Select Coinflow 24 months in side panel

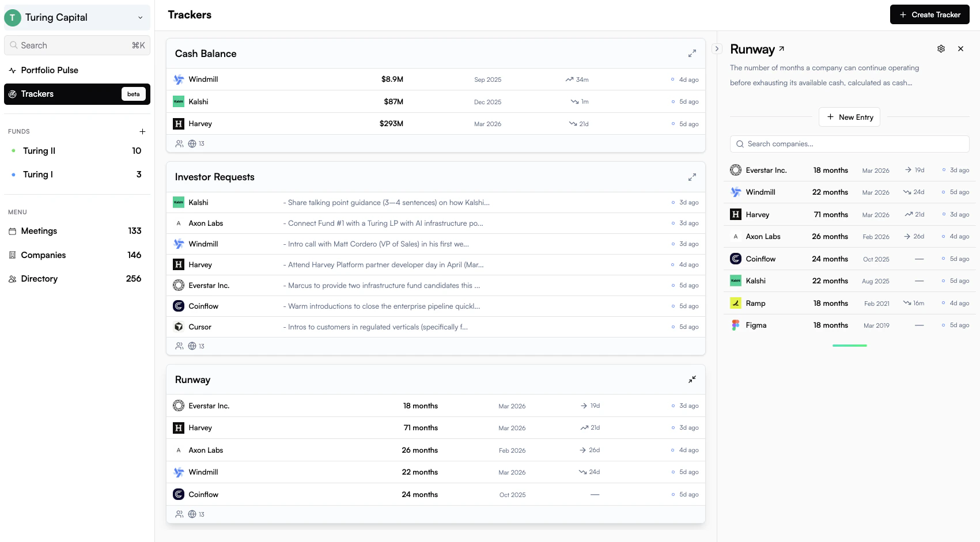[x=850, y=259]
